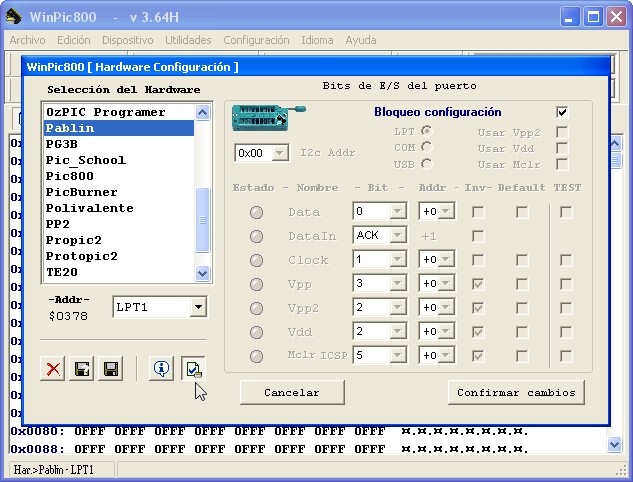Image resolution: width=633 pixels, height=482 pixels.
Task: Select PicBurner from the hardware list
Action: (82, 192)
